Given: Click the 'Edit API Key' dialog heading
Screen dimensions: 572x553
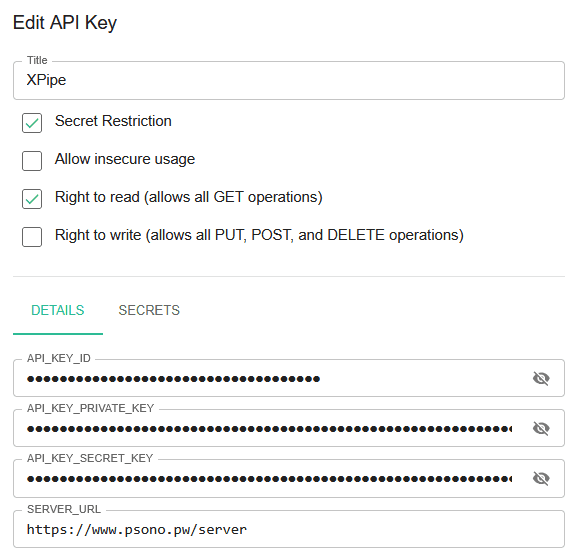Looking at the screenshot, I should (x=65, y=23).
